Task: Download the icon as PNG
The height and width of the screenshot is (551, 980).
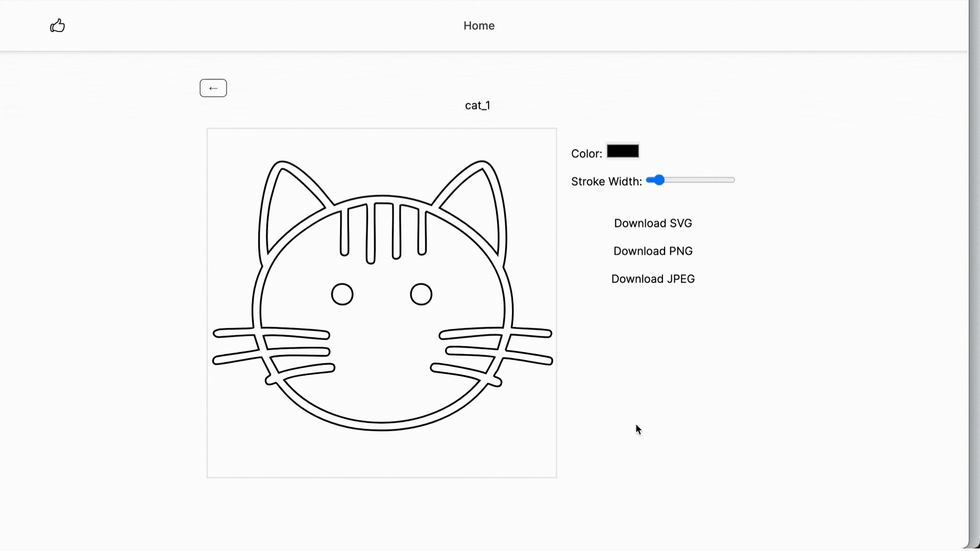Action: [x=653, y=251]
